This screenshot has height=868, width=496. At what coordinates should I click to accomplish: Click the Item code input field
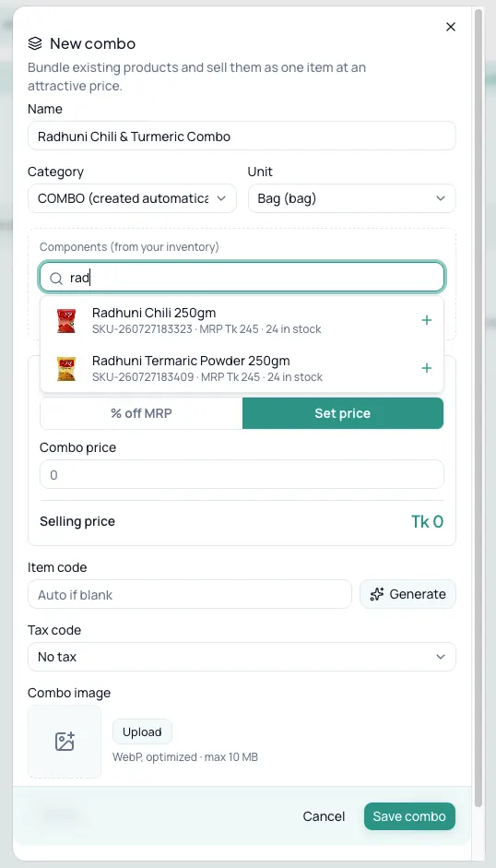pos(190,594)
